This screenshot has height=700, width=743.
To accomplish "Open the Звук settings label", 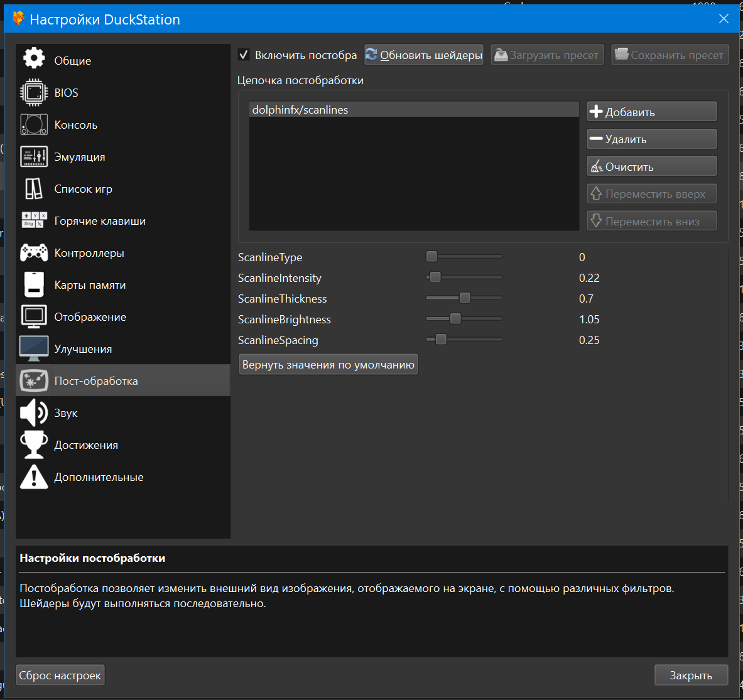I will click(x=66, y=413).
